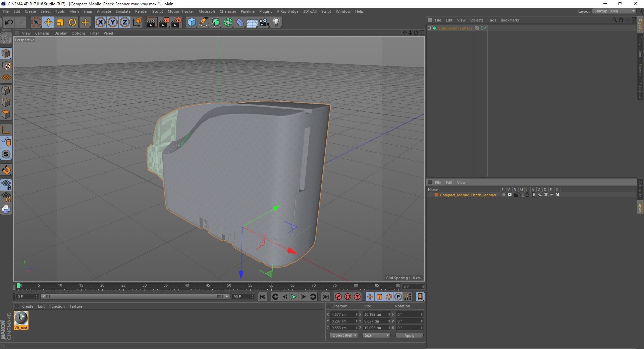Screen dimensions: 644x349
Task: Toggle Compact_Mobile_Check_Scanner layer lock
Action: [x=527, y=195]
